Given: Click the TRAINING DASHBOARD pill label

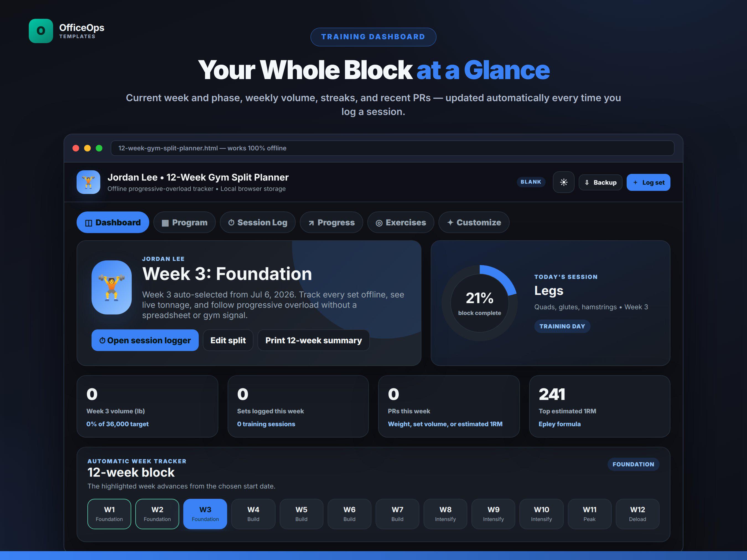Looking at the screenshot, I should coord(373,37).
